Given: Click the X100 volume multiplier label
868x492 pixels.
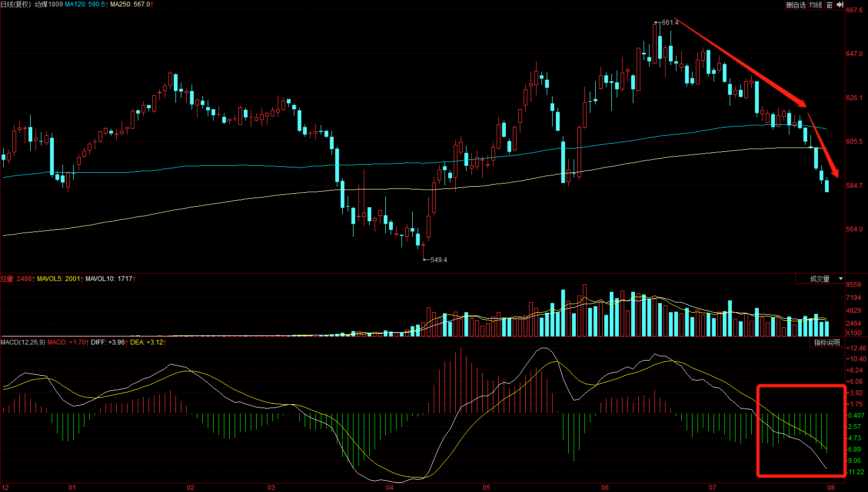Looking at the screenshot, I should [853, 333].
